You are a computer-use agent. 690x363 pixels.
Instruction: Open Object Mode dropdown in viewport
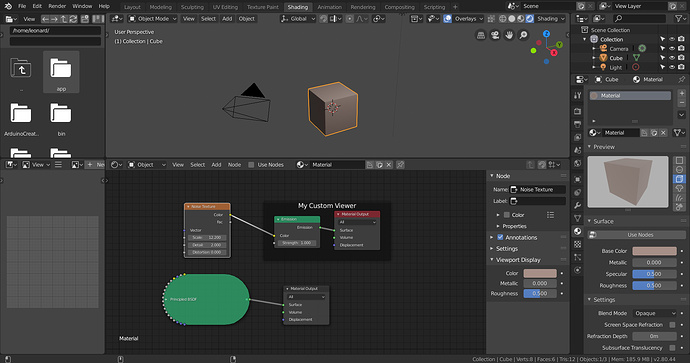152,19
